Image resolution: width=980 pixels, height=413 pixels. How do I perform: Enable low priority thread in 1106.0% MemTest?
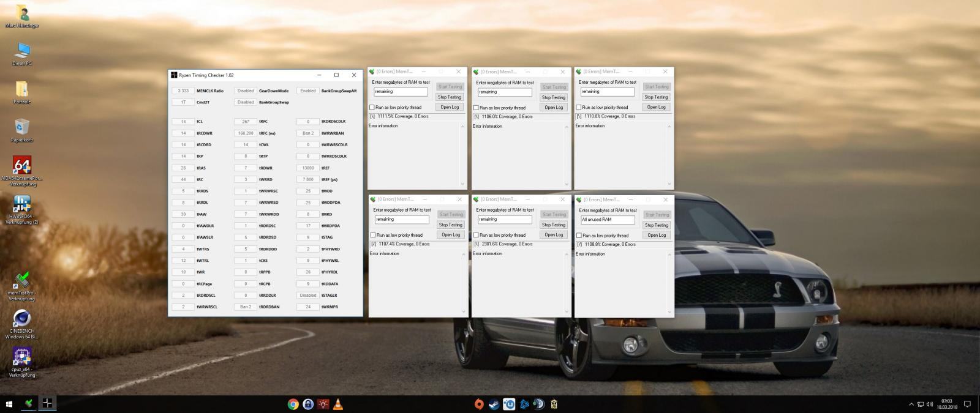(x=476, y=108)
